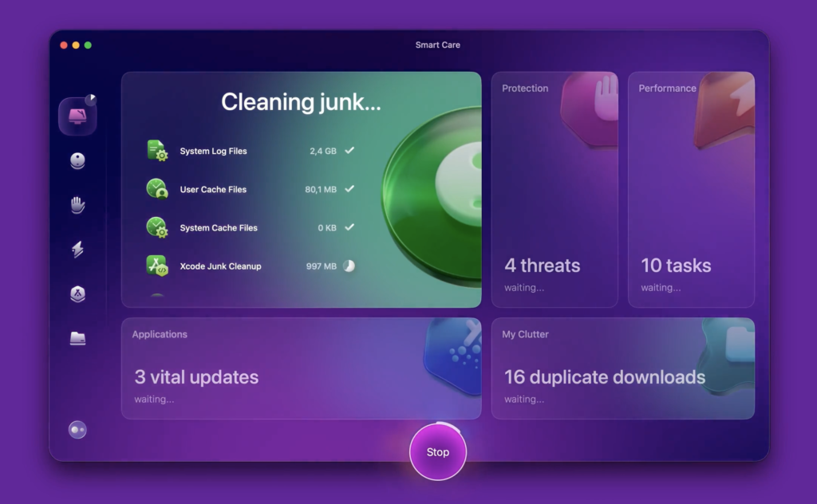Stop the running Smart Care scan

coord(437,452)
